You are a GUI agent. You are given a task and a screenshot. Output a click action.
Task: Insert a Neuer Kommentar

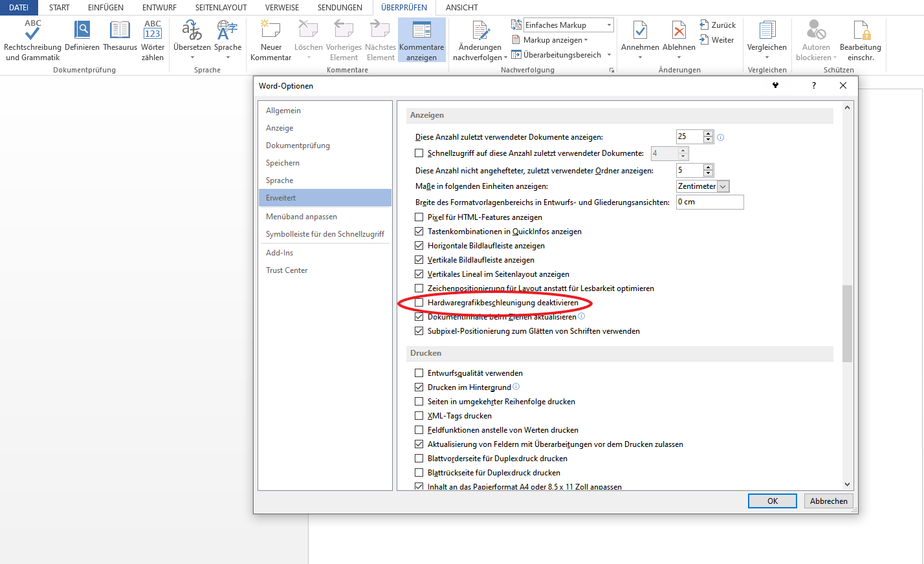(270, 40)
